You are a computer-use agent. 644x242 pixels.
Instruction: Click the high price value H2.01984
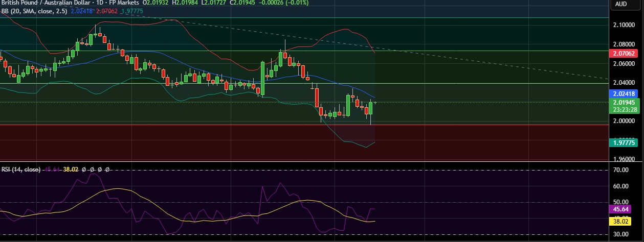tap(184, 3)
